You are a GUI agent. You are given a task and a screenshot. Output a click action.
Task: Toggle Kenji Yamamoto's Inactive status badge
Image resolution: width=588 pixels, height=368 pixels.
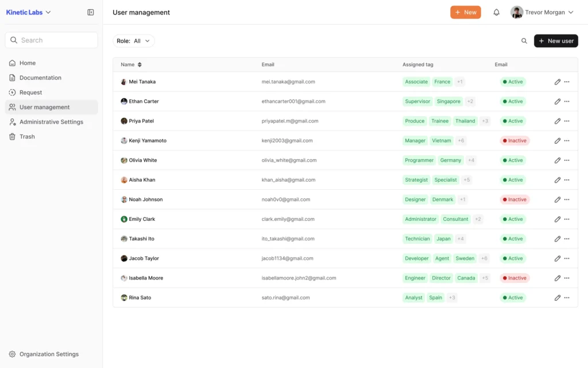pos(514,140)
